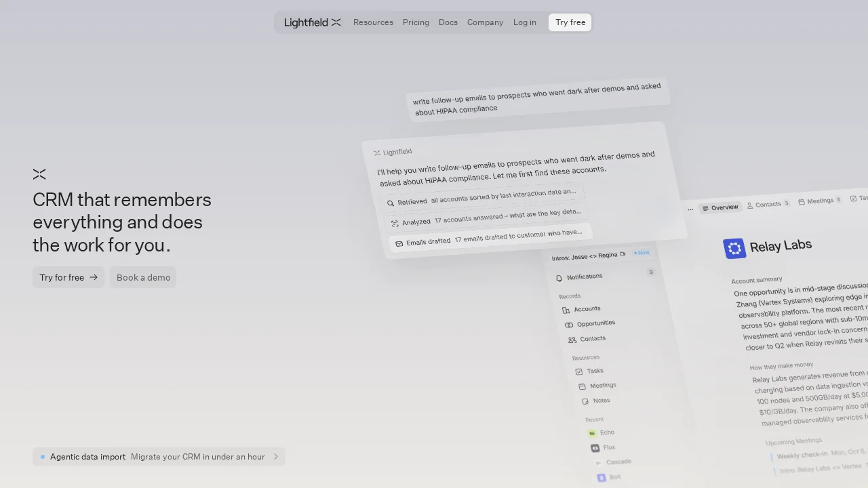
Task: Click the notifications badge showing 9
Action: coord(651,272)
